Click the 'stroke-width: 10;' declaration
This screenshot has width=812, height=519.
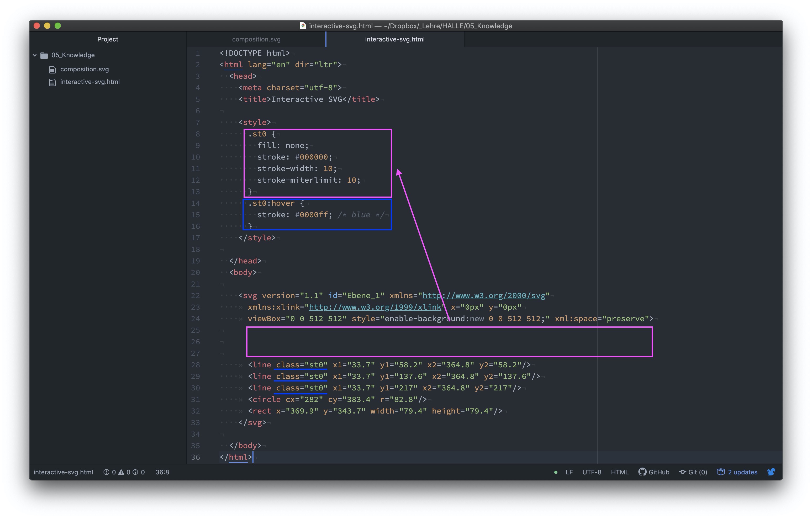click(297, 169)
